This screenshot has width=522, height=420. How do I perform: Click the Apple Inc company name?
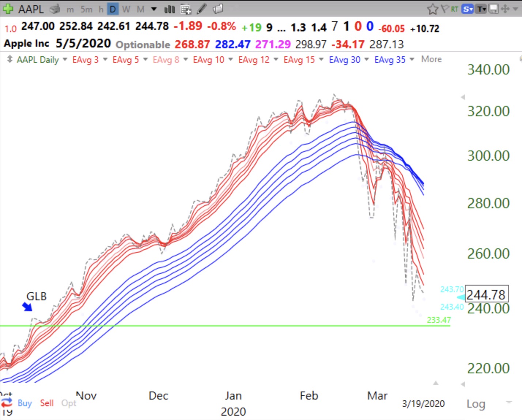26,43
